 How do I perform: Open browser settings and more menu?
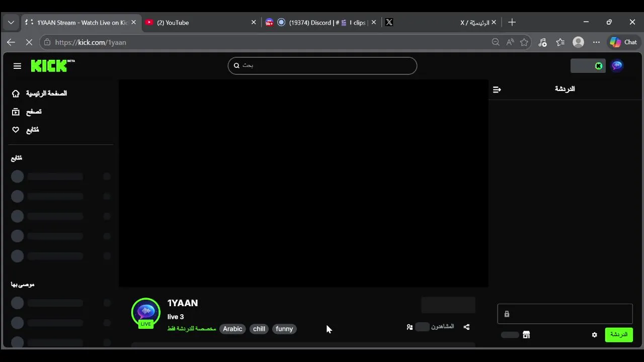[x=596, y=42]
